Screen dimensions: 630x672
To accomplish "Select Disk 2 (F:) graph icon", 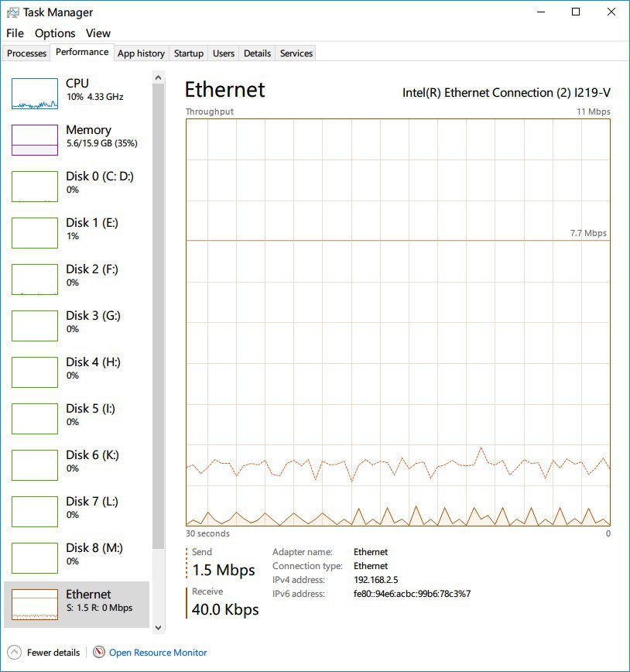I will tap(35, 279).
